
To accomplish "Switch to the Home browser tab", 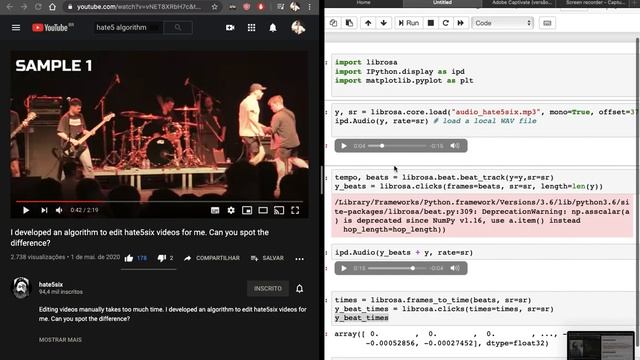I will 363,3.
